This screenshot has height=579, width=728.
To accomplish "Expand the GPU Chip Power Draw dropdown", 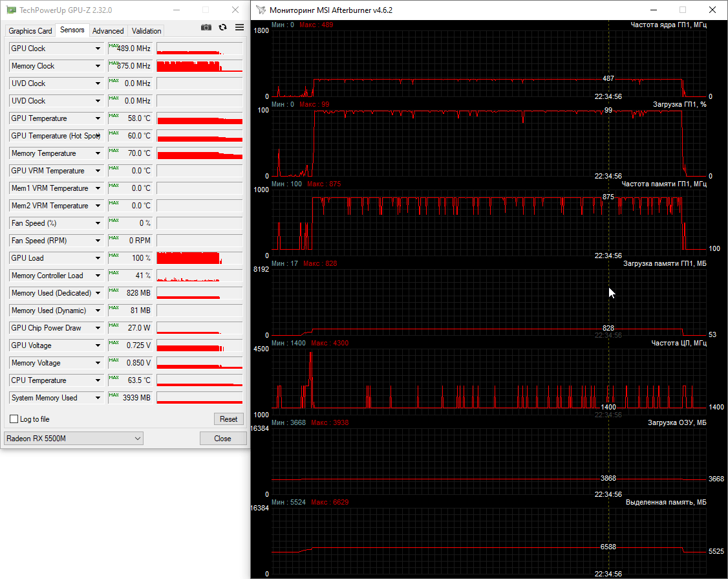I will tap(98, 328).
